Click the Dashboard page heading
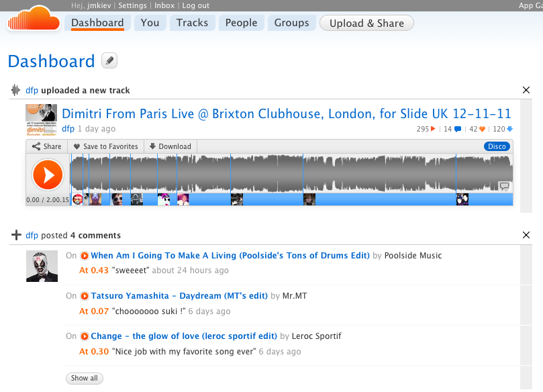The width and height of the screenshot is (543, 392). (51, 61)
